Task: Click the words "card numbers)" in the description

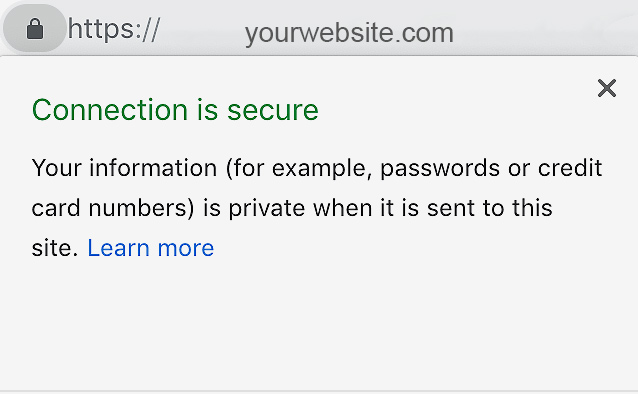Action: coord(113,208)
